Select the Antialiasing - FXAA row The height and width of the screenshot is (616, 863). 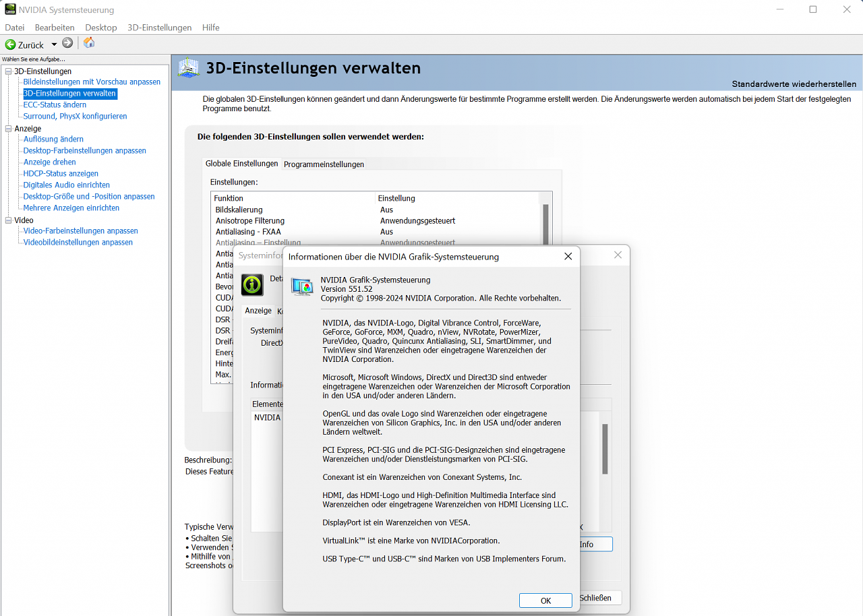click(x=376, y=232)
